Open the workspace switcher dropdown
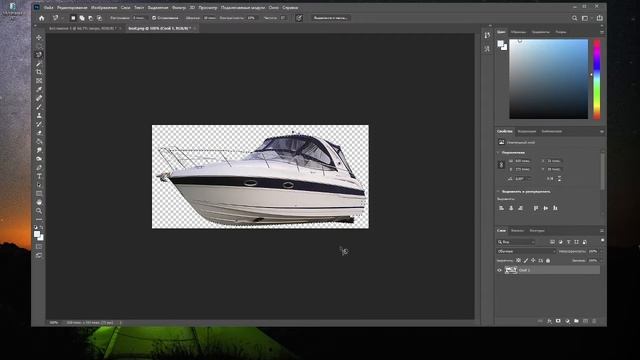Viewport: 640px width, 360px height. point(586,18)
